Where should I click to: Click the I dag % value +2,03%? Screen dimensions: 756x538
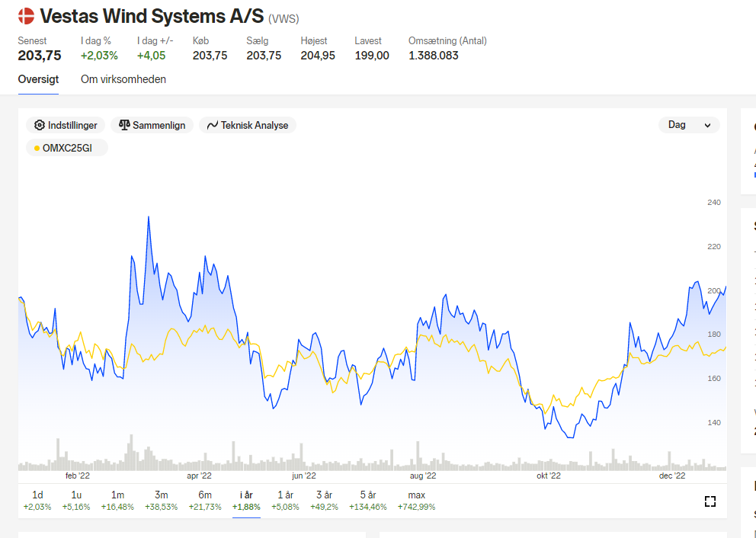tap(99, 56)
